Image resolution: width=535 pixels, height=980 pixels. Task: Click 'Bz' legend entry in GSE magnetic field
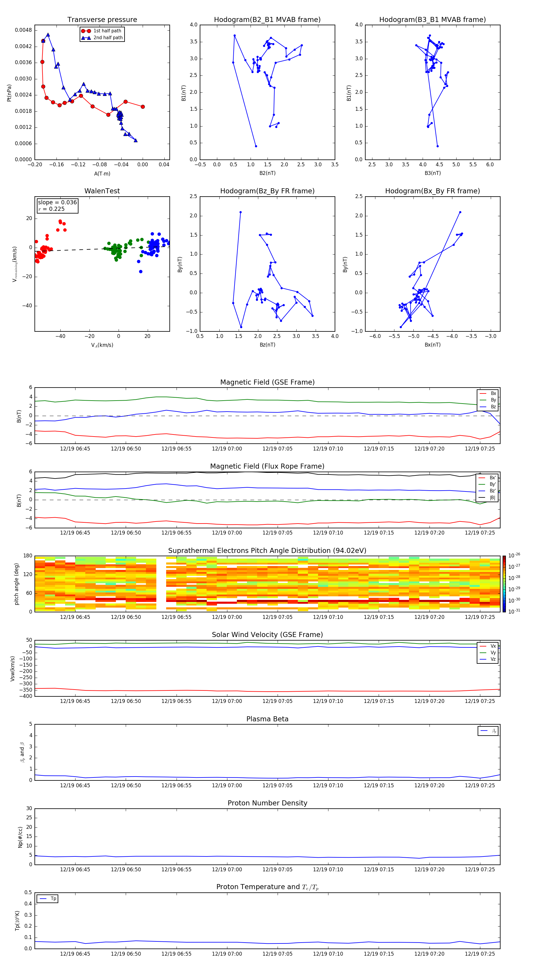tap(488, 407)
